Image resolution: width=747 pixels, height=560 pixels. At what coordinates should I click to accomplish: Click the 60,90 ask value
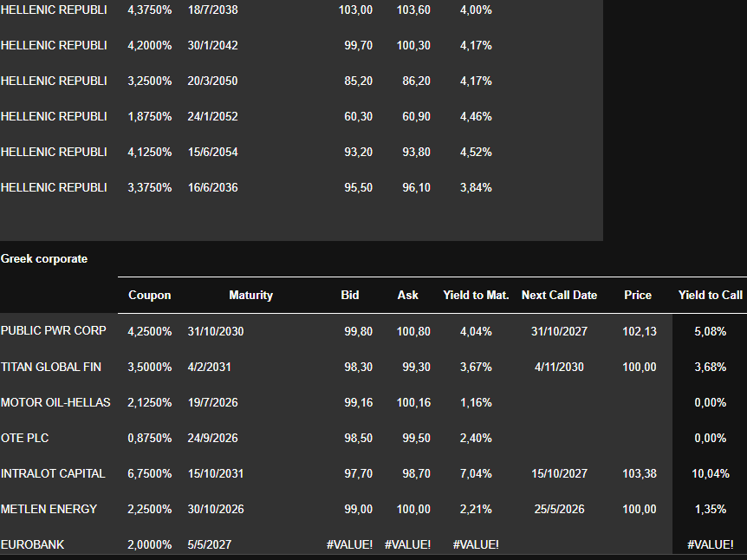416,117
